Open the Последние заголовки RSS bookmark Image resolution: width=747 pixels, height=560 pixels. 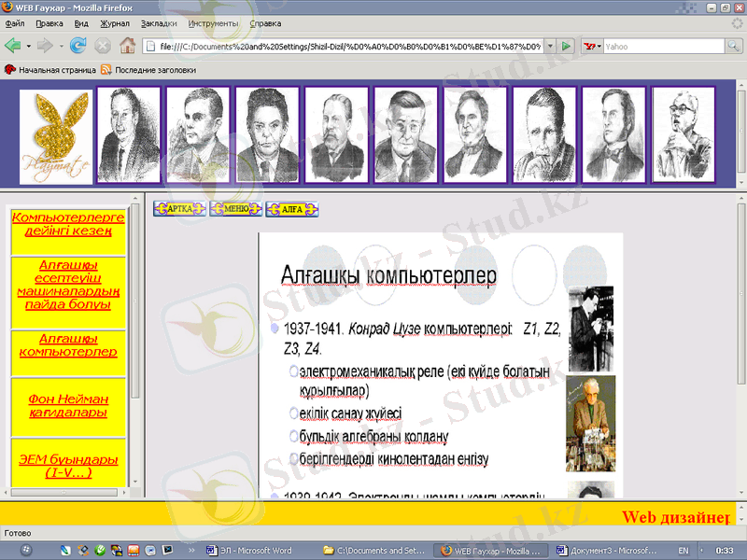(149, 69)
